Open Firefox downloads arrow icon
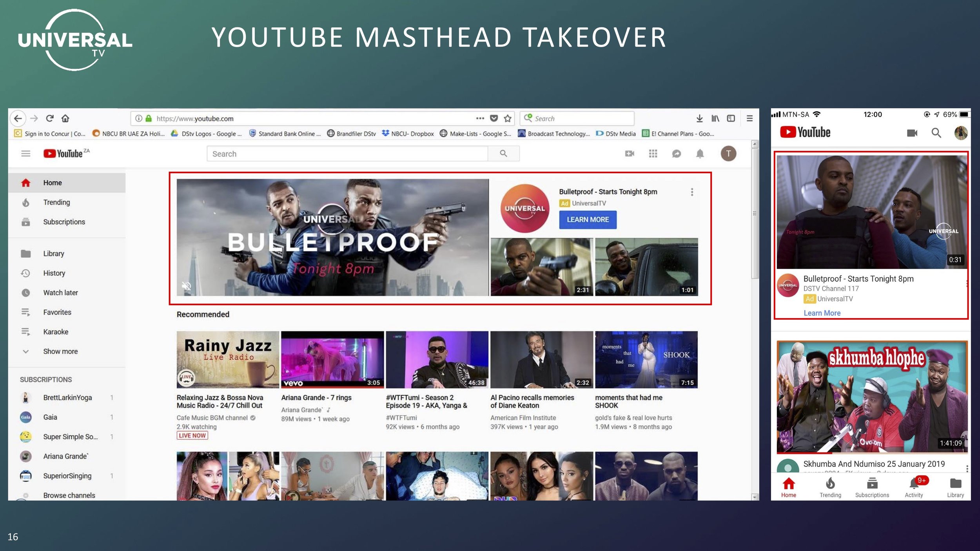 click(x=699, y=118)
